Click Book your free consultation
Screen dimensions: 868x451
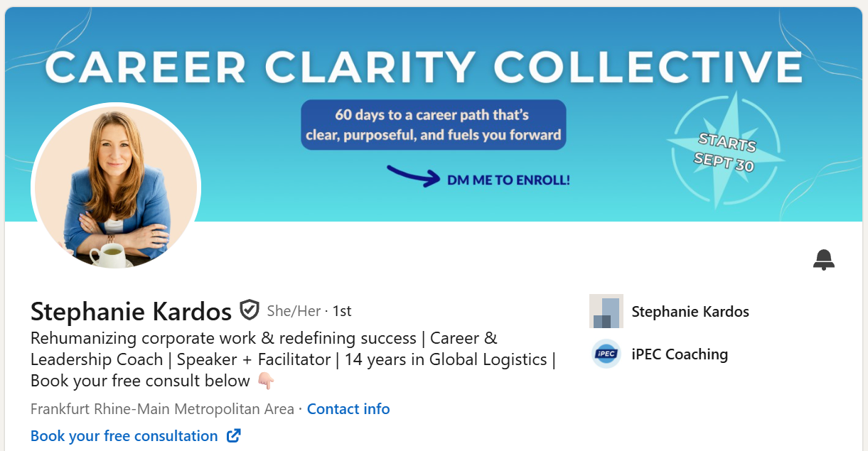[x=125, y=435]
